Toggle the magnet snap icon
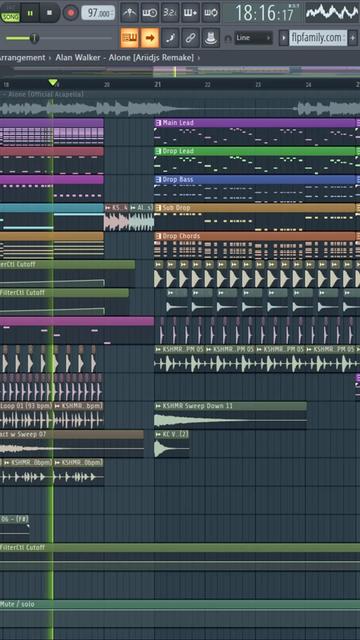The height and width of the screenshot is (640, 360). (x=228, y=38)
